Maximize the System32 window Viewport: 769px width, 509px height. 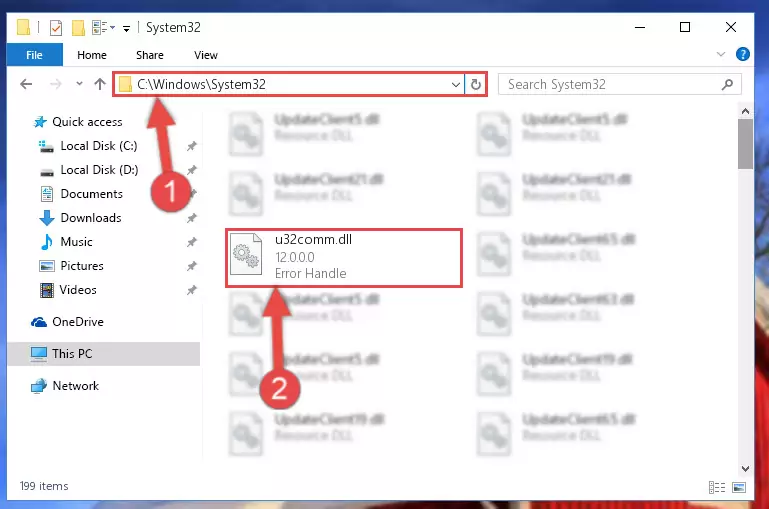tap(685, 27)
